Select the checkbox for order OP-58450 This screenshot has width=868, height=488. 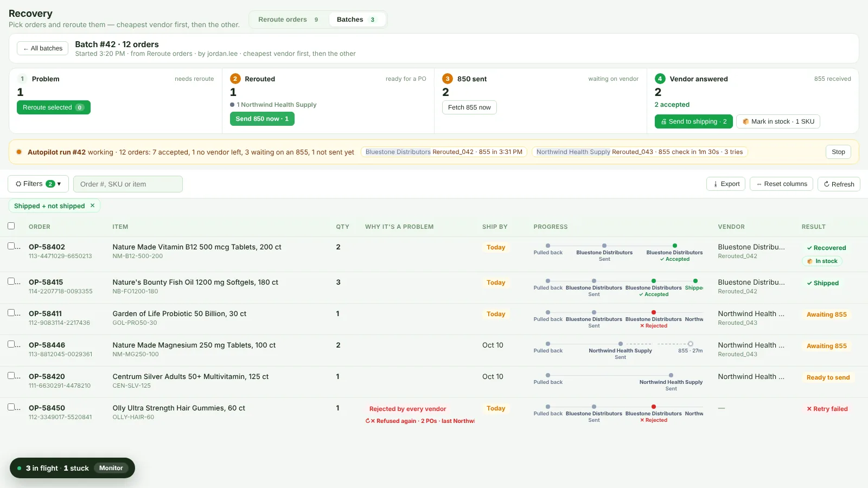(11, 407)
